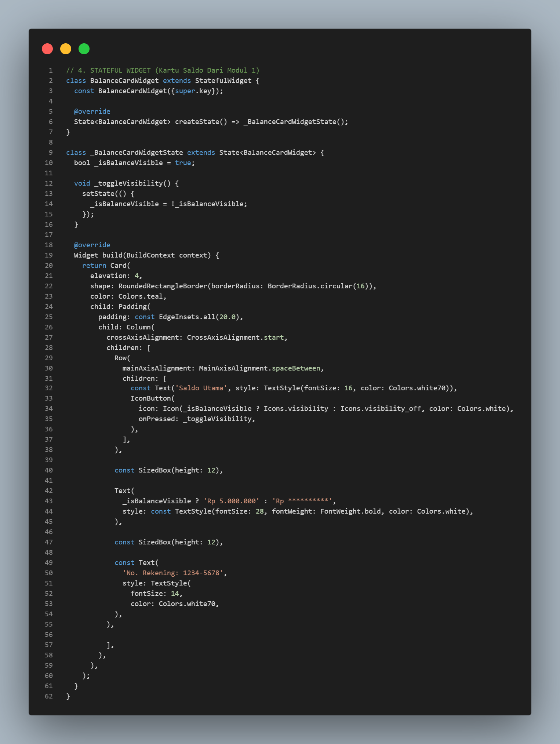The width and height of the screenshot is (560, 744).
Task: Click 'const SizedBox(height: 12),' on line 47
Action: click(169, 542)
